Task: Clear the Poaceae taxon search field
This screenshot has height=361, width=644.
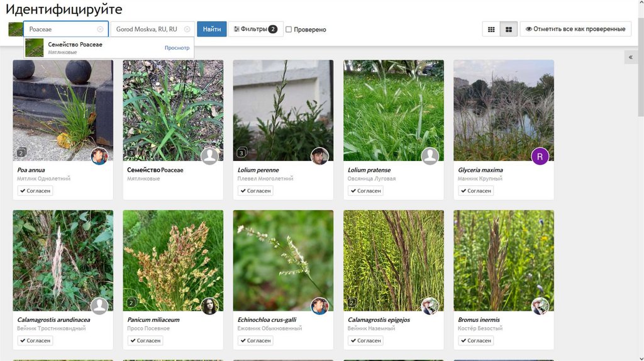Action: [100, 30]
